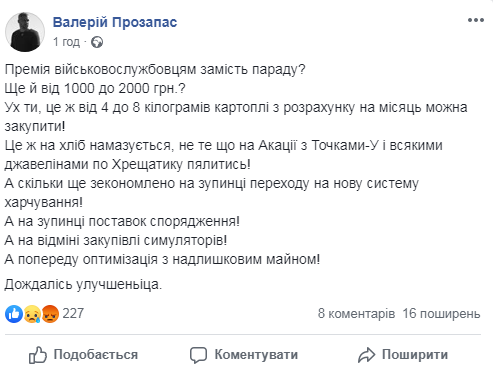Open the Валерій Прозапас profile name link
Viewport: 493px width, 373px height.
pyautogui.click(x=115, y=22)
